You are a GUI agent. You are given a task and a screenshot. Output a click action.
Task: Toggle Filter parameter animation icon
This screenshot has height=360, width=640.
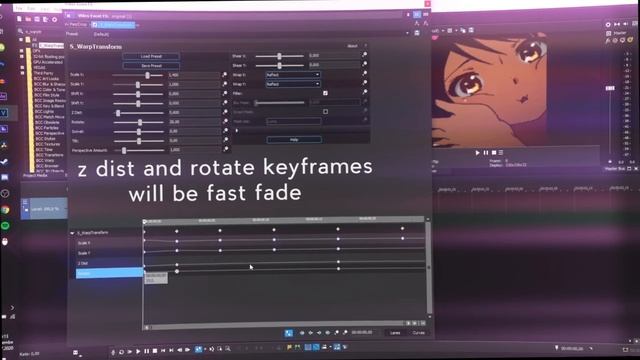coord(364,93)
